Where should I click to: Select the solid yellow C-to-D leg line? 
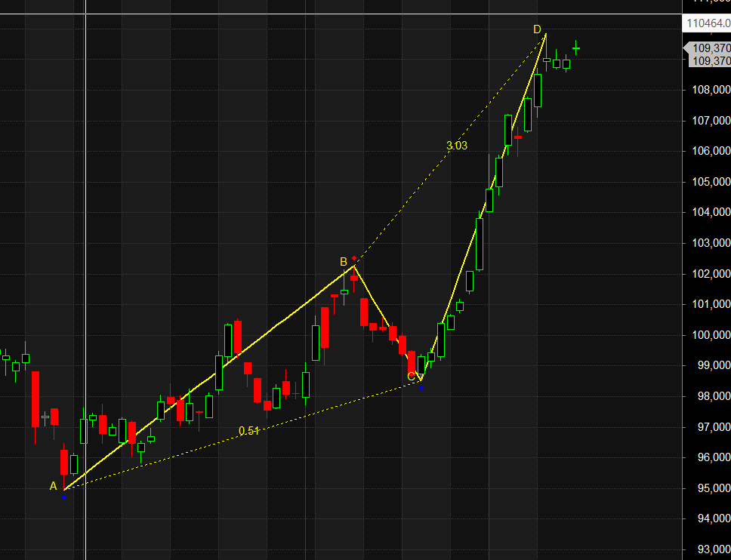[x=483, y=208]
